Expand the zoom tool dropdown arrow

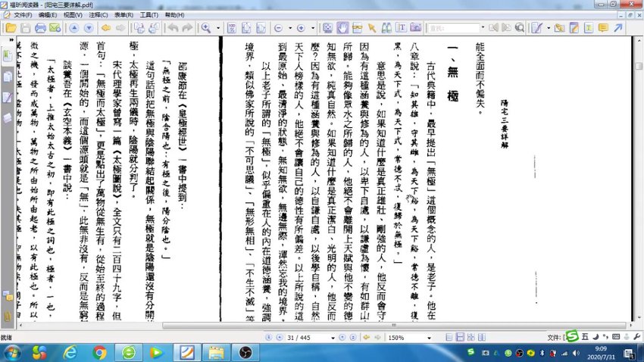coord(218,28)
